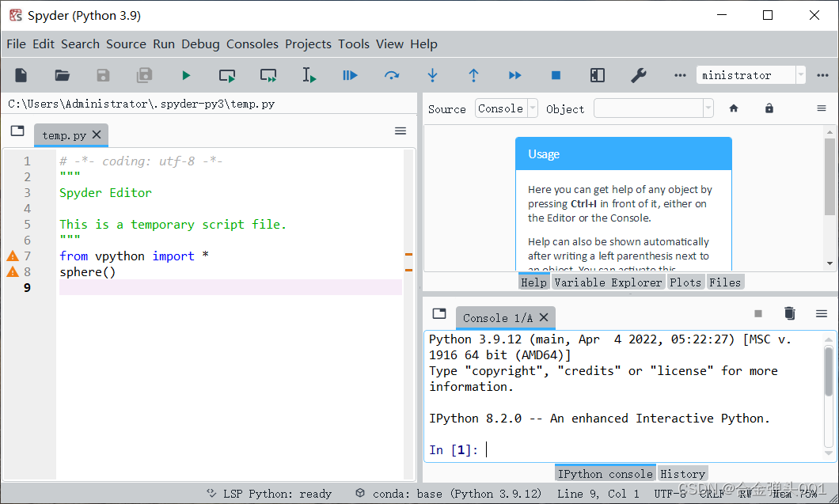Viewport: 839px width, 504px height.
Task: Click the working directory path field
Action: click(746, 75)
